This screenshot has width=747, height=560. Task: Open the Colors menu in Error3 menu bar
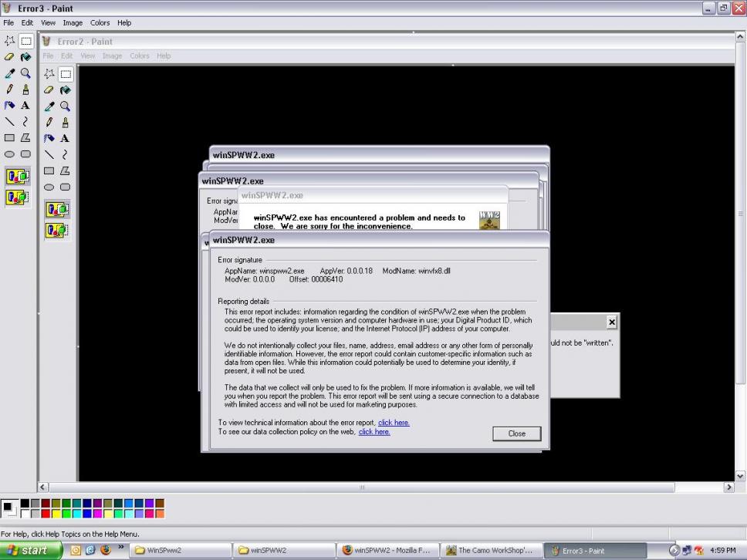tap(100, 23)
